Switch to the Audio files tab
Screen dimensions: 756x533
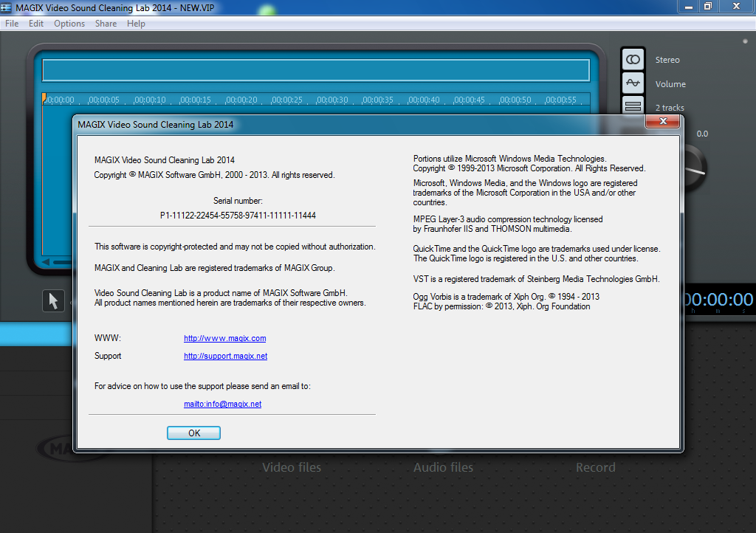(443, 467)
